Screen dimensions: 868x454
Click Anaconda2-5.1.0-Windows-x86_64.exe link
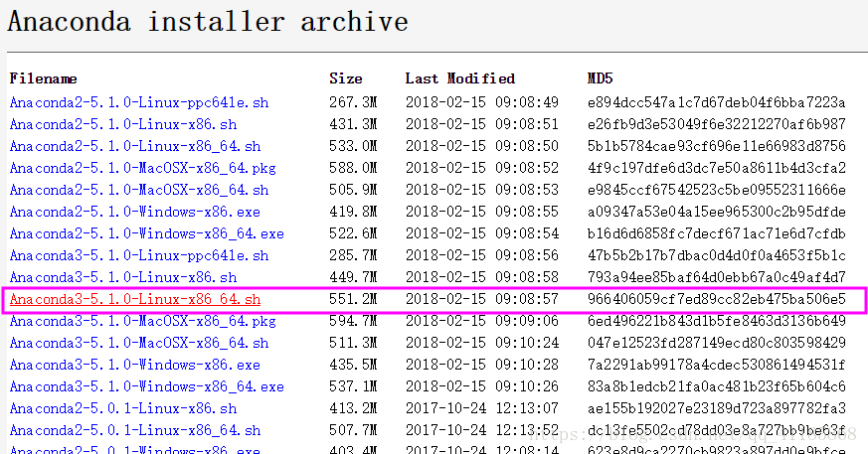coord(147,233)
